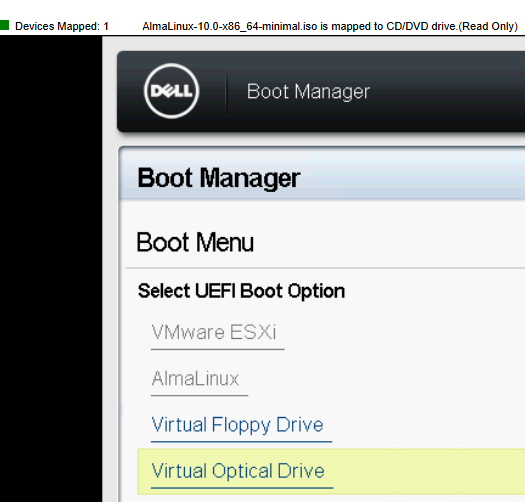Click the Boot Menu section heading
This screenshot has width=525, height=502.
click(x=195, y=242)
